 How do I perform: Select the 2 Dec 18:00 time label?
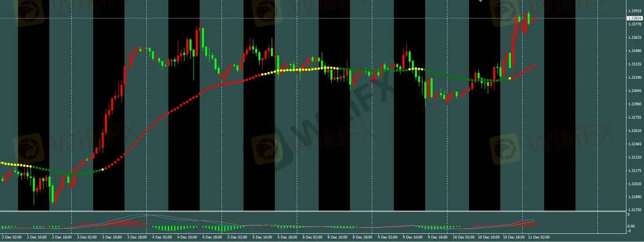click(x=62, y=237)
